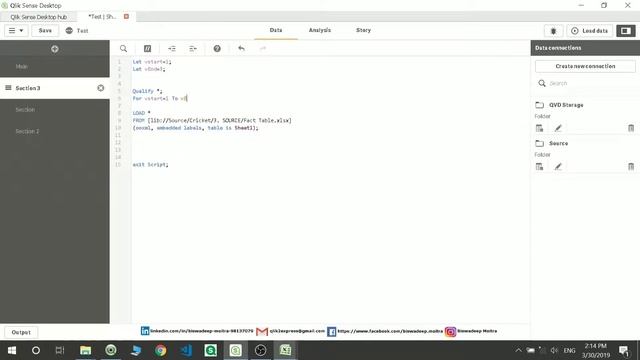640x360 pixels.
Task: Open the Windows Start menu
Action: [x=12, y=350]
